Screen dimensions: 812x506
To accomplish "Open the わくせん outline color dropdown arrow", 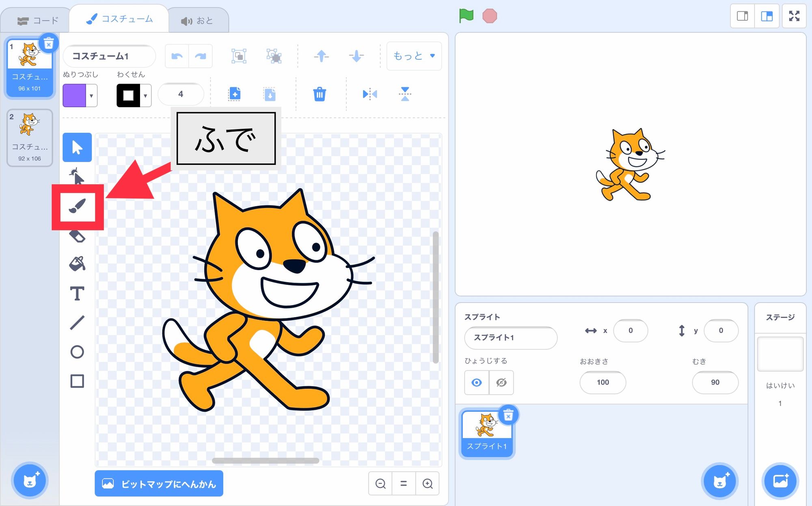I will pos(145,96).
